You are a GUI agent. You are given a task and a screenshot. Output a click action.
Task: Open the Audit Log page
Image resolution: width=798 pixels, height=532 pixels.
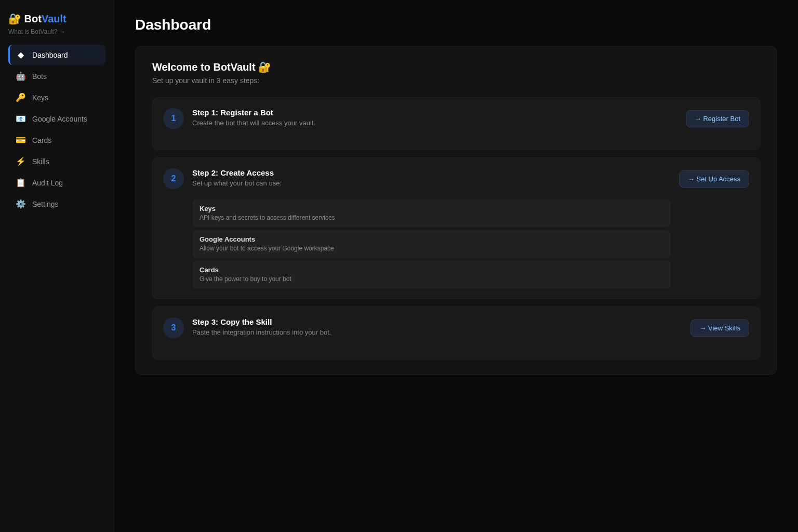click(x=47, y=183)
